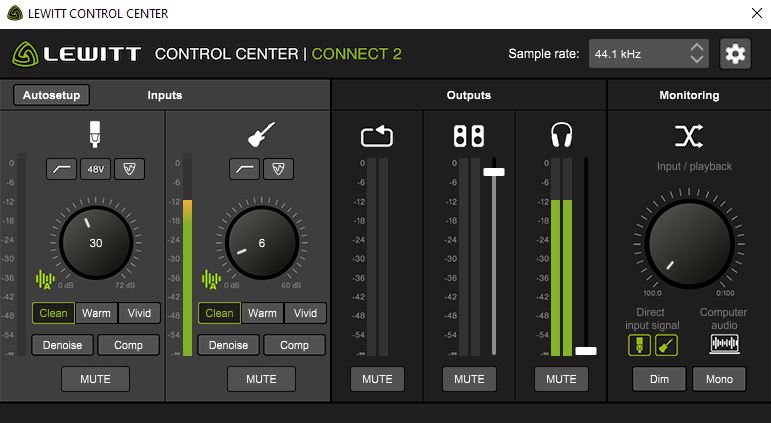Click the 'Sample rate:' label

544,54
